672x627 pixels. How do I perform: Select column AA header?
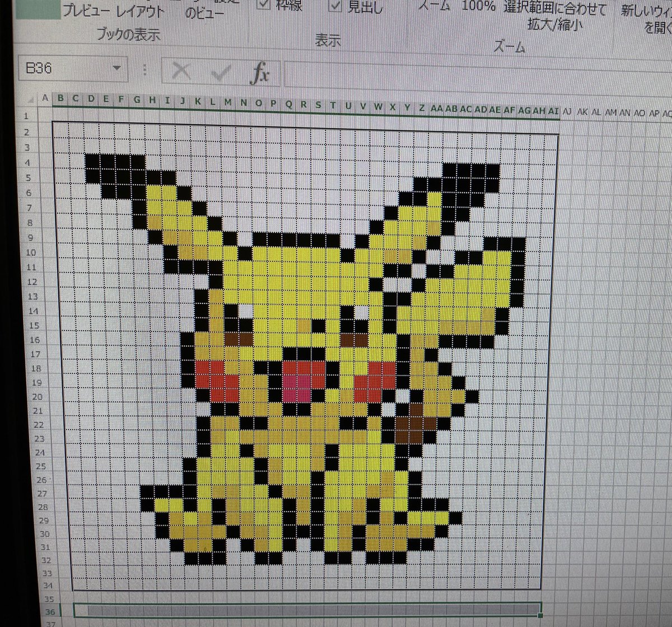click(436, 107)
